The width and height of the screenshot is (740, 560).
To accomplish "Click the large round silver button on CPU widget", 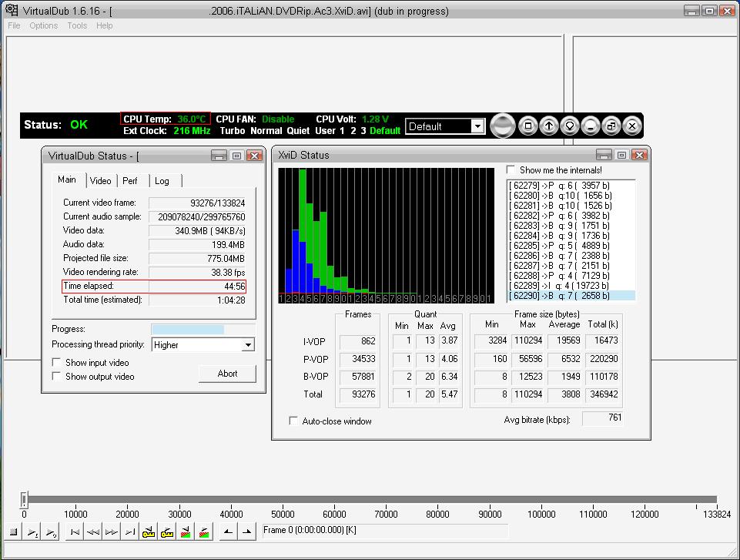I will 502,126.
